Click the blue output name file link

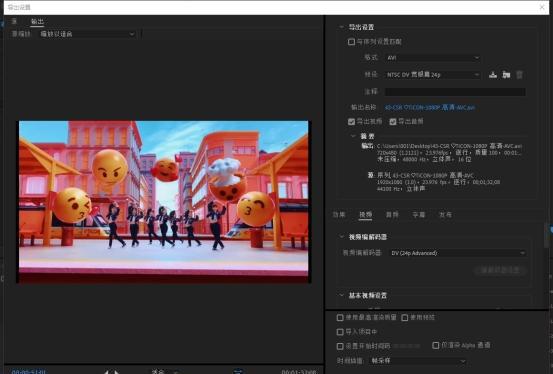(430, 107)
